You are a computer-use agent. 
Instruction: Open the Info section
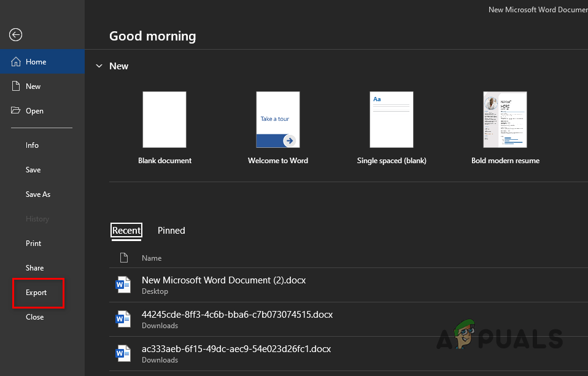32,145
